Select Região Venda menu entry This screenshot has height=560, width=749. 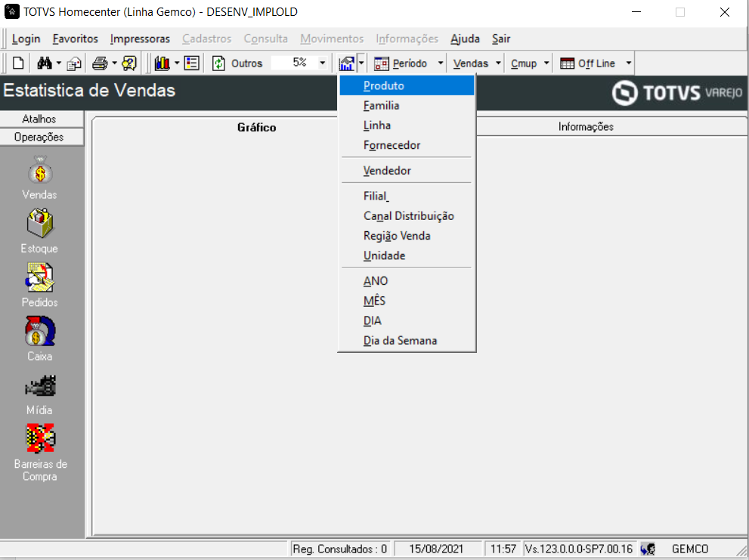click(407, 236)
